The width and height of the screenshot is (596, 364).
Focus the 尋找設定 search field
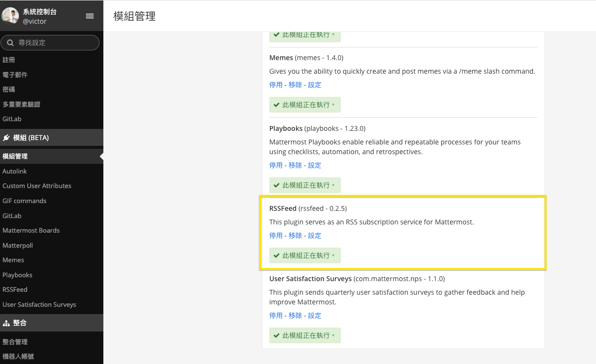point(50,43)
